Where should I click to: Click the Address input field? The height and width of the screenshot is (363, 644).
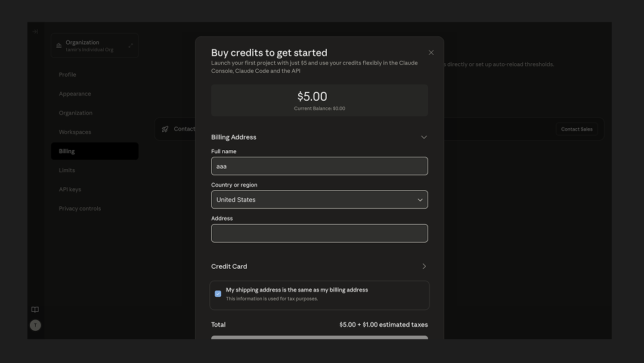pos(320,233)
